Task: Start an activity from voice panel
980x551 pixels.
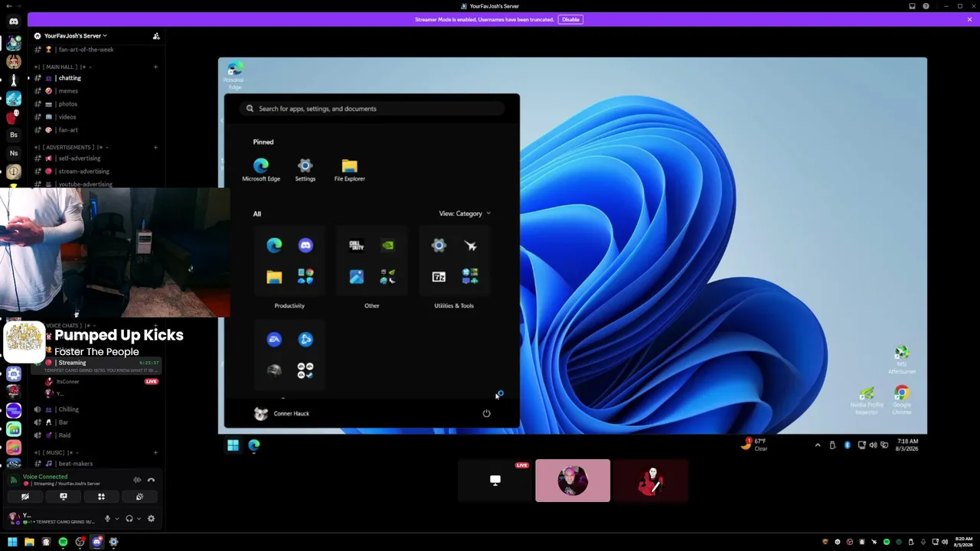Action: [101, 497]
